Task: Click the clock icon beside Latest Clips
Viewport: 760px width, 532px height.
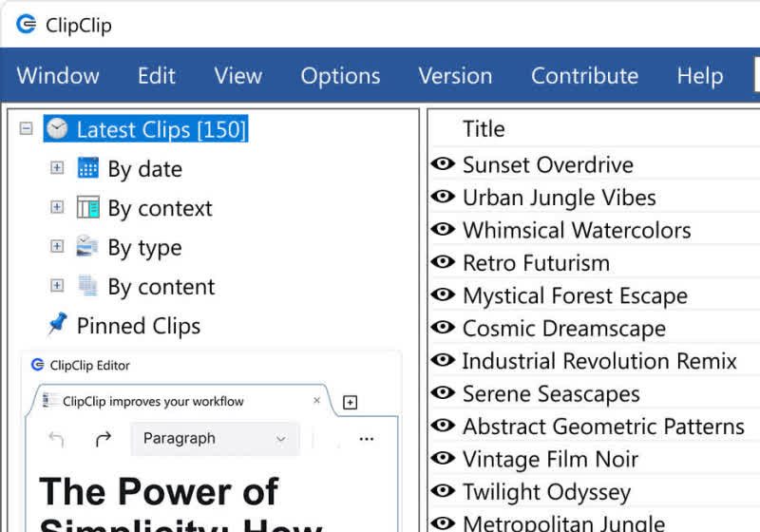Action: tap(58, 129)
